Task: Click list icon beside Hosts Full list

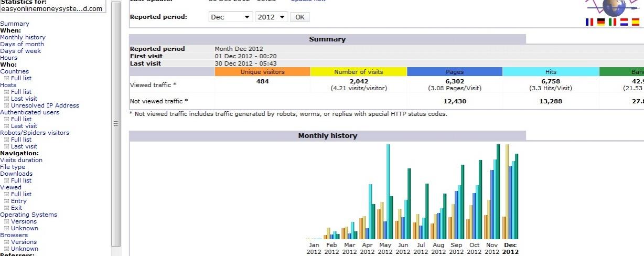Action: click(x=7, y=92)
